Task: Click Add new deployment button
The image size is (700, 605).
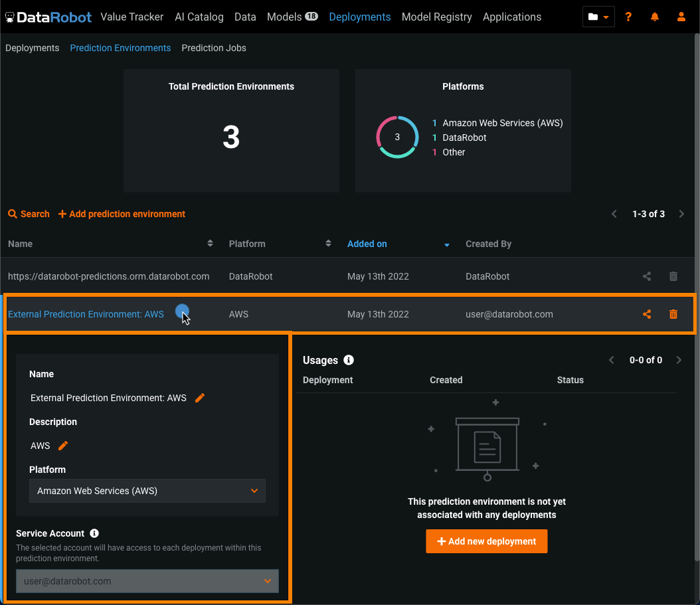Action: click(x=486, y=541)
